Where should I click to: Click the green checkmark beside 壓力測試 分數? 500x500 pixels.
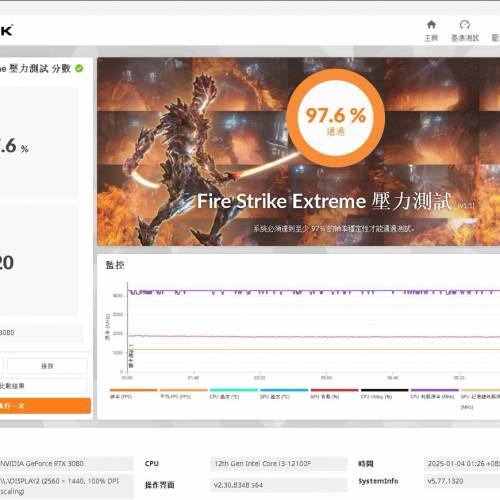click(79, 68)
